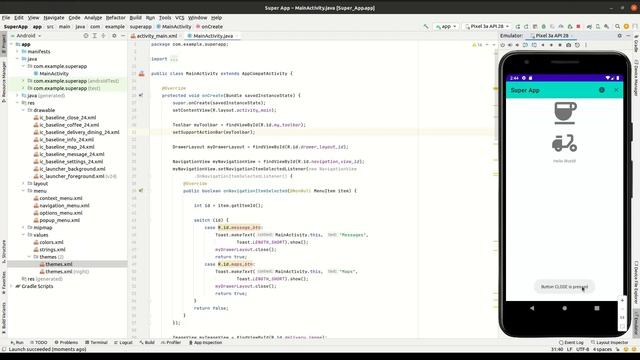Collapse the values folder

click(24, 235)
